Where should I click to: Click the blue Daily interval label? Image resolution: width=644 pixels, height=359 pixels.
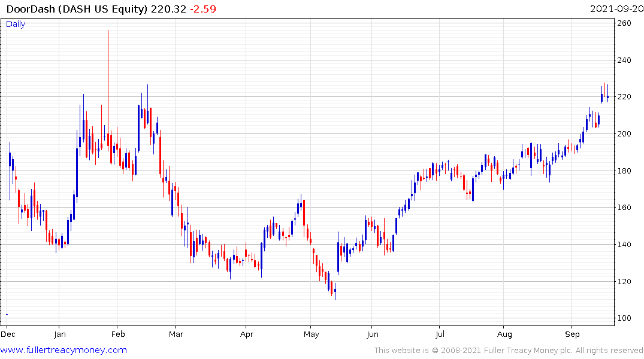coord(16,24)
